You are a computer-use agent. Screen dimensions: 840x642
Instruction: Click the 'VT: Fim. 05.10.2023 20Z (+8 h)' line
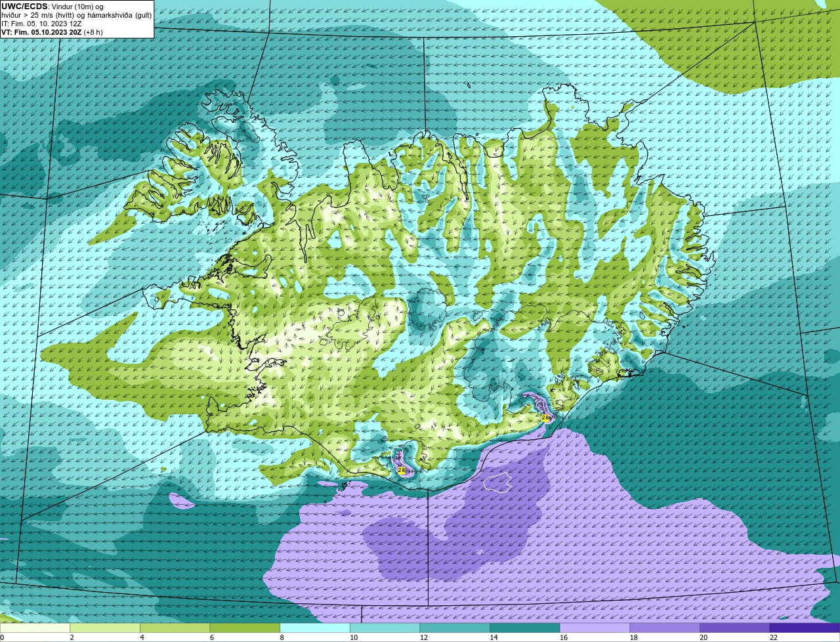(52, 32)
